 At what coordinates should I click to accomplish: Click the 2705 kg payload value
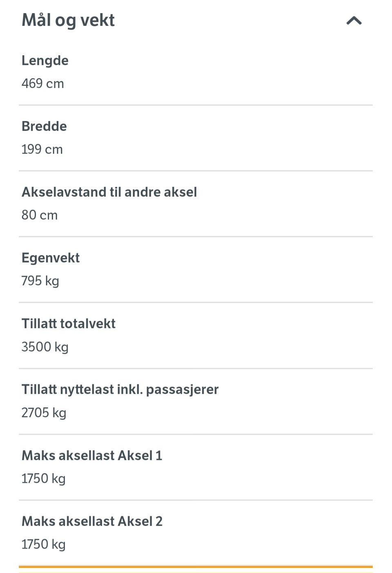44,413
